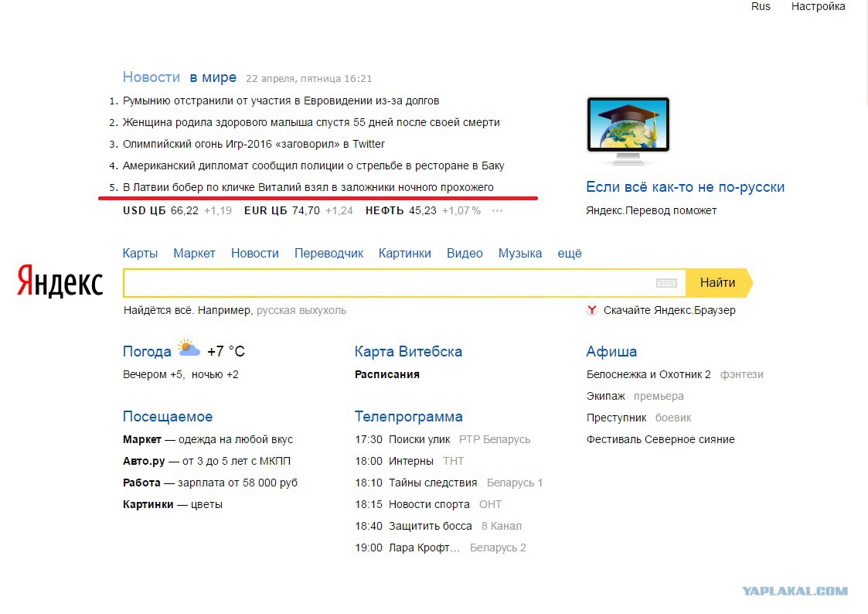Screen dimensions: 868x614
Task: Open Маркет — одежда на любой вкус
Action: click(208, 439)
